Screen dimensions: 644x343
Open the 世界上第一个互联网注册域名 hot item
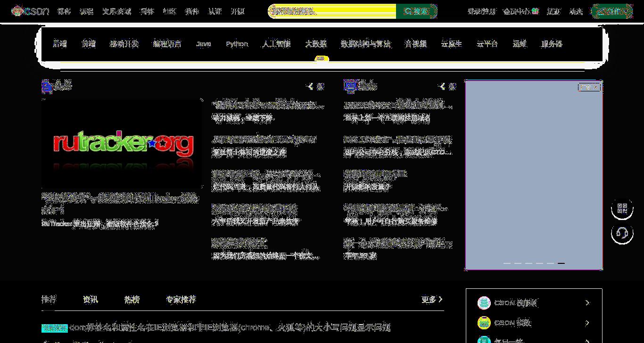(x=387, y=118)
